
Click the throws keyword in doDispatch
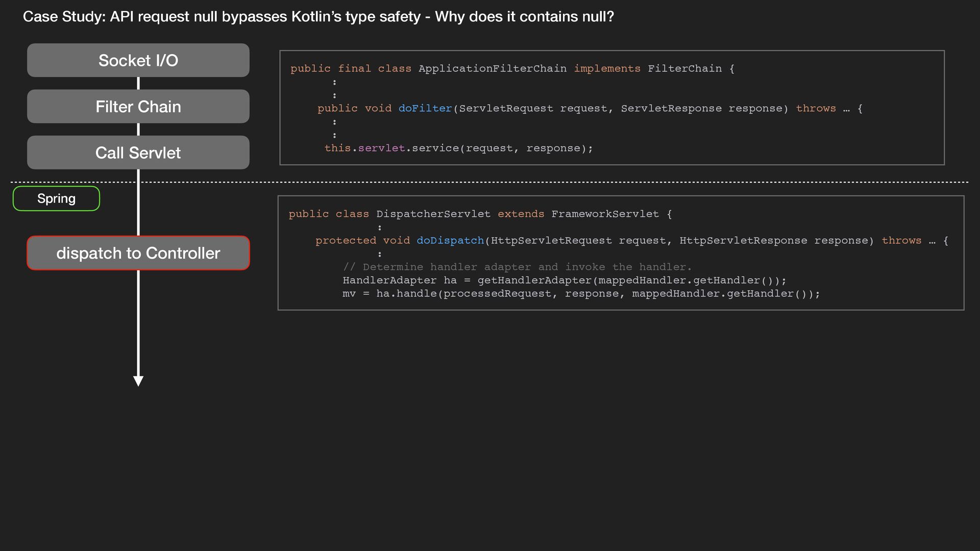(x=901, y=240)
